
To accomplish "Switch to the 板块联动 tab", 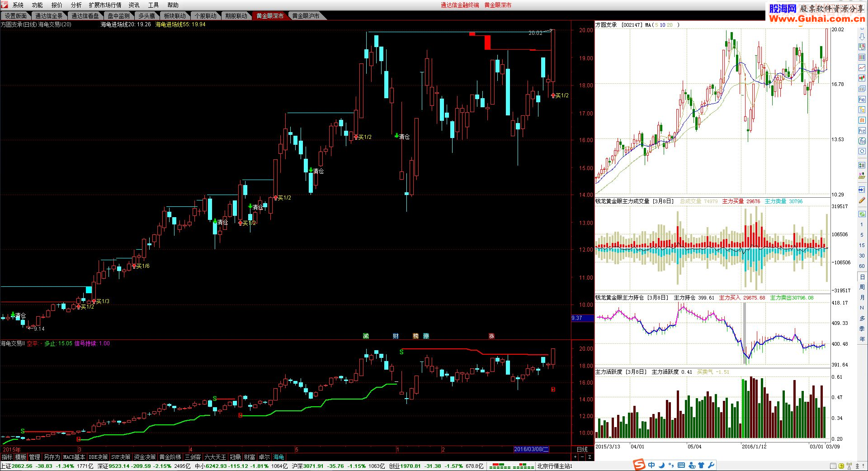I will (x=175, y=16).
